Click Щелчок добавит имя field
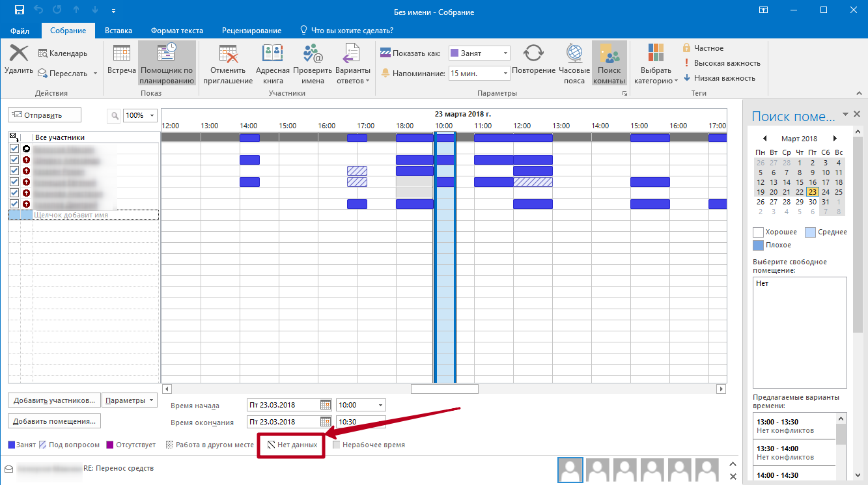 pyautogui.click(x=96, y=215)
